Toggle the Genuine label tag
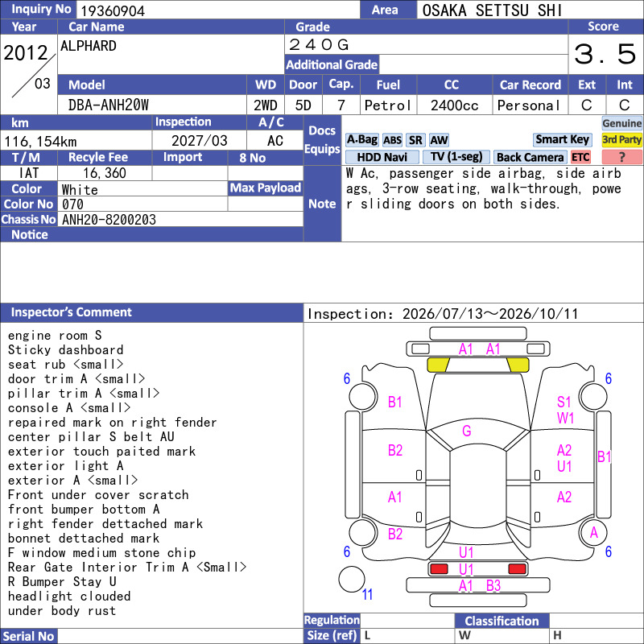 click(x=621, y=123)
